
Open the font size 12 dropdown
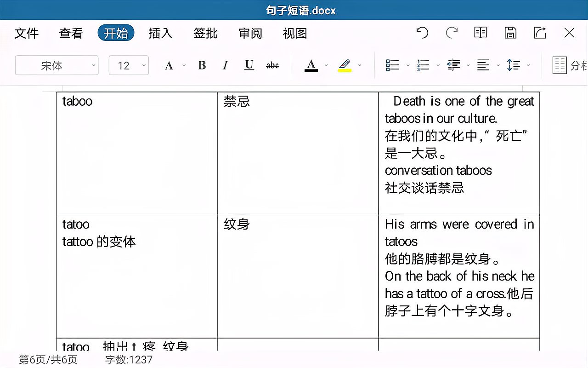(129, 65)
